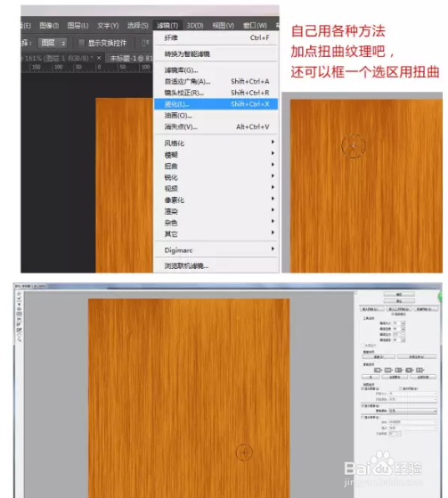This screenshot has width=448, height=498.
Task: Select the Forward Warp tool in Liquify
Action: tap(19, 293)
